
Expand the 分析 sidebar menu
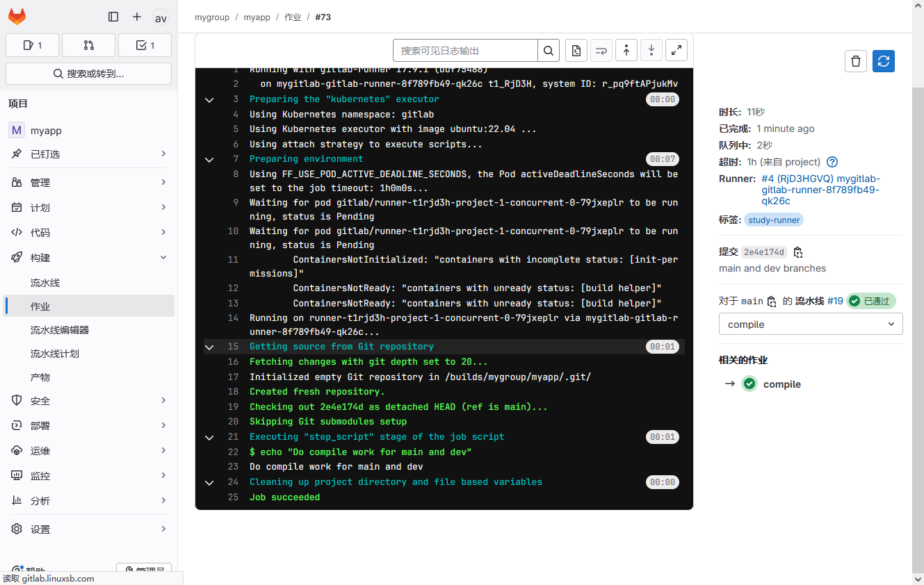(x=88, y=501)
